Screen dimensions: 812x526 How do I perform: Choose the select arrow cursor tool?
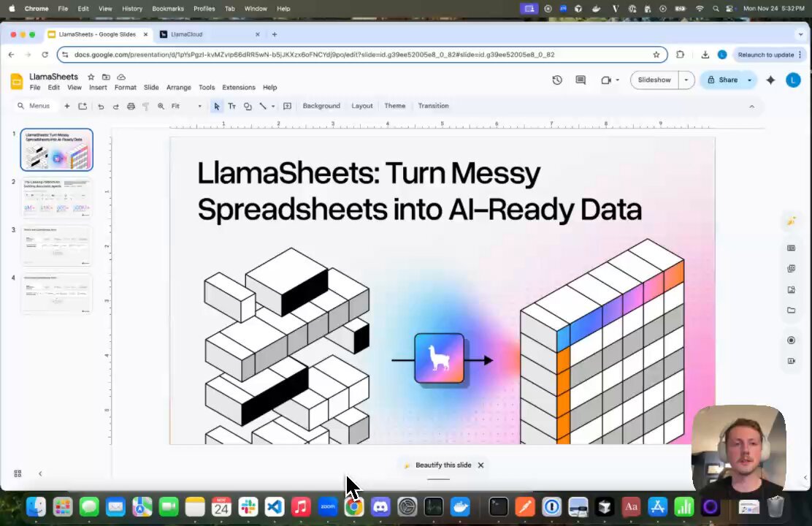tap(216, 106)
